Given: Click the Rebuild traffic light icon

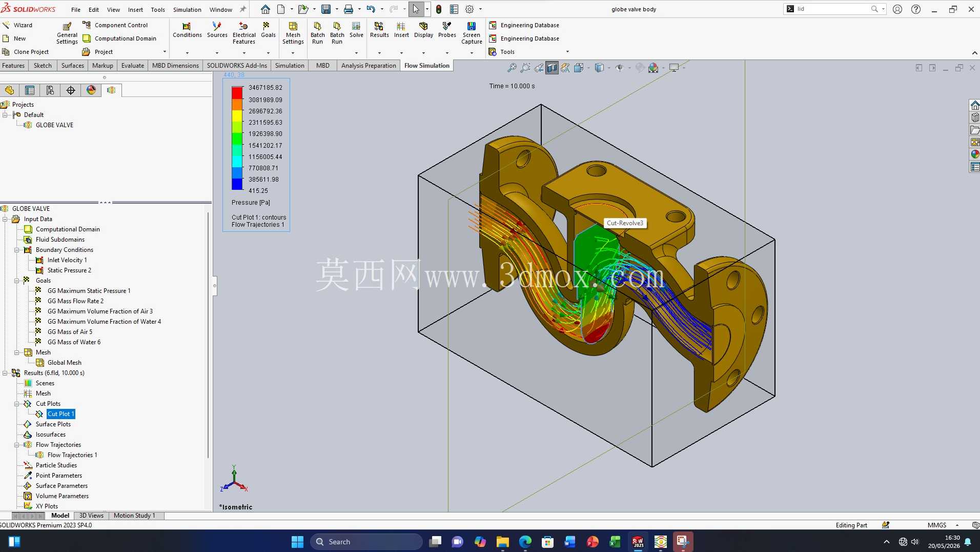Looking at the screenshot, I should point(439,9).
